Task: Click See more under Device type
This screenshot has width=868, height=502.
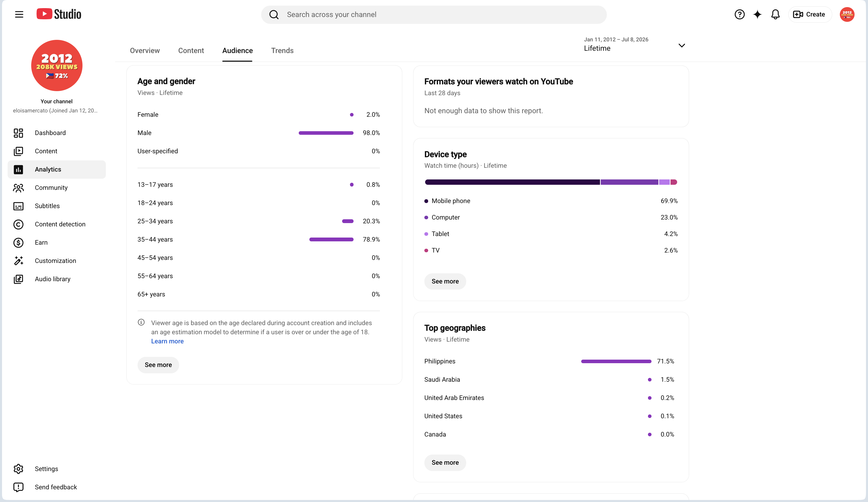Action: [445, 281]
